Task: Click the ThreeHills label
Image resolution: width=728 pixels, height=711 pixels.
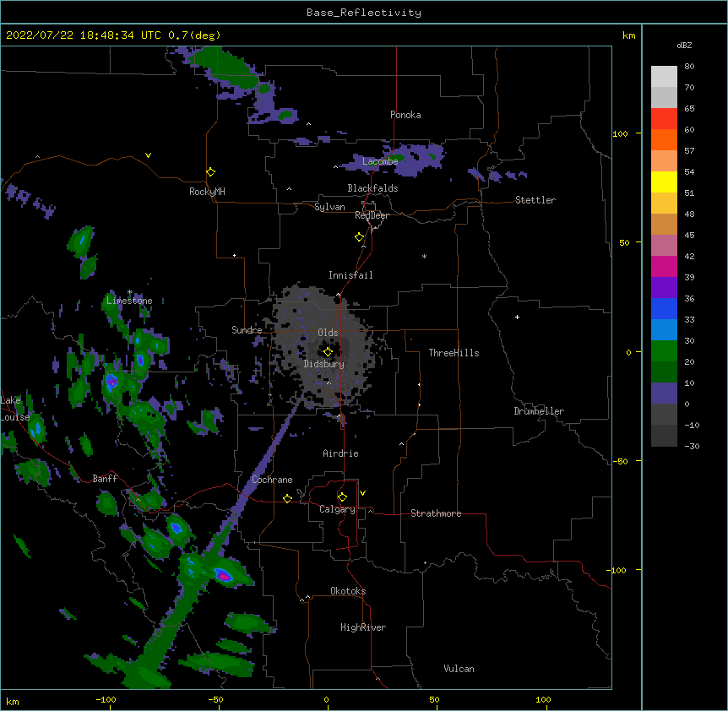Action: coord(454,353)
